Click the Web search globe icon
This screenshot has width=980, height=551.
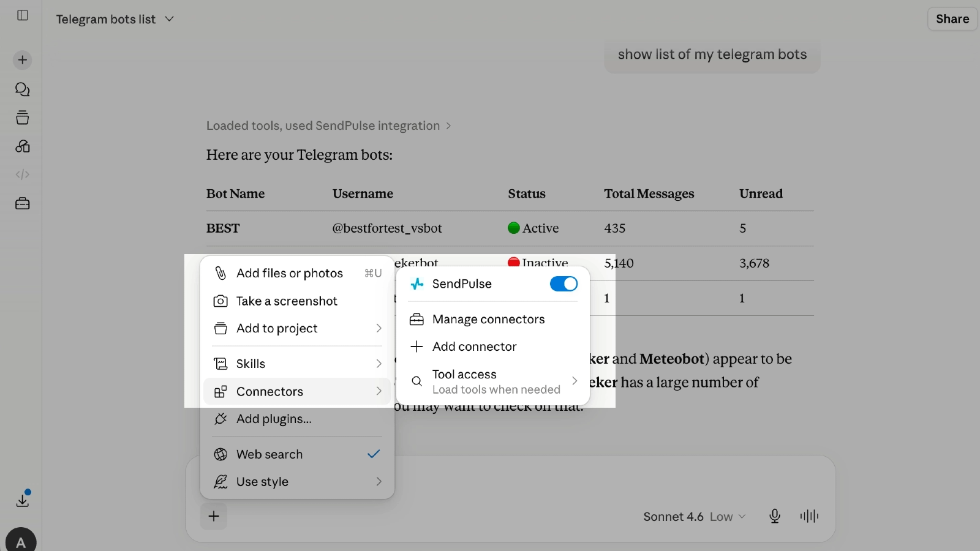point(221,454)
